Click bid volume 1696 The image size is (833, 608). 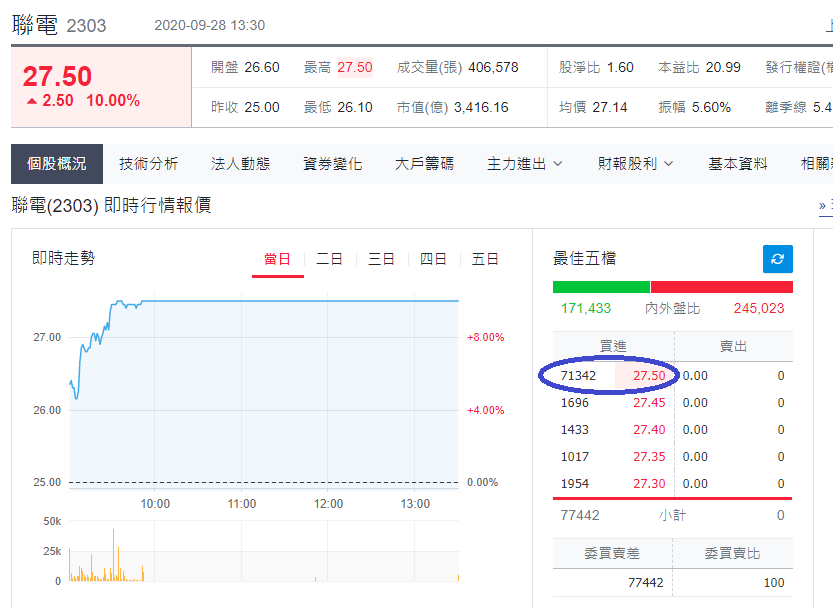click(575, 403)
